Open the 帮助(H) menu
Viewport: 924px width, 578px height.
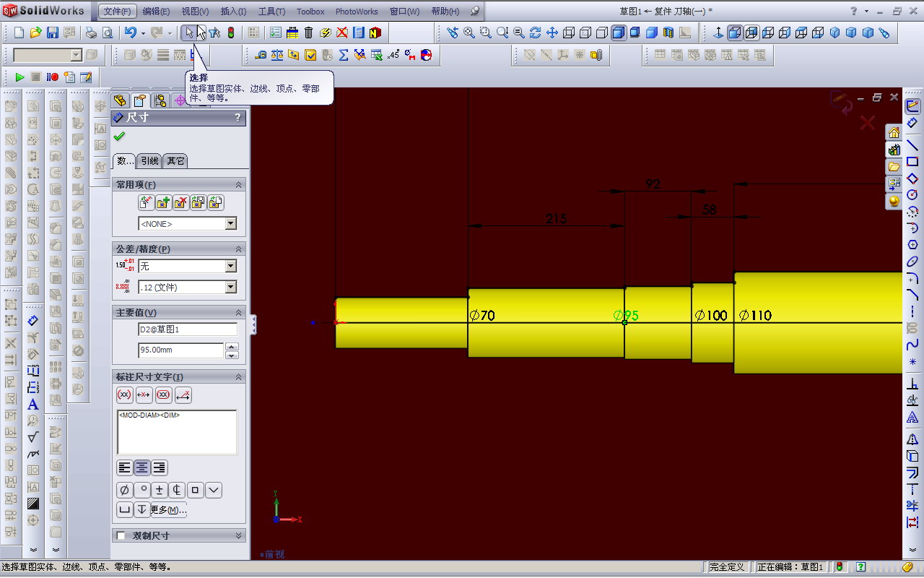445,12
